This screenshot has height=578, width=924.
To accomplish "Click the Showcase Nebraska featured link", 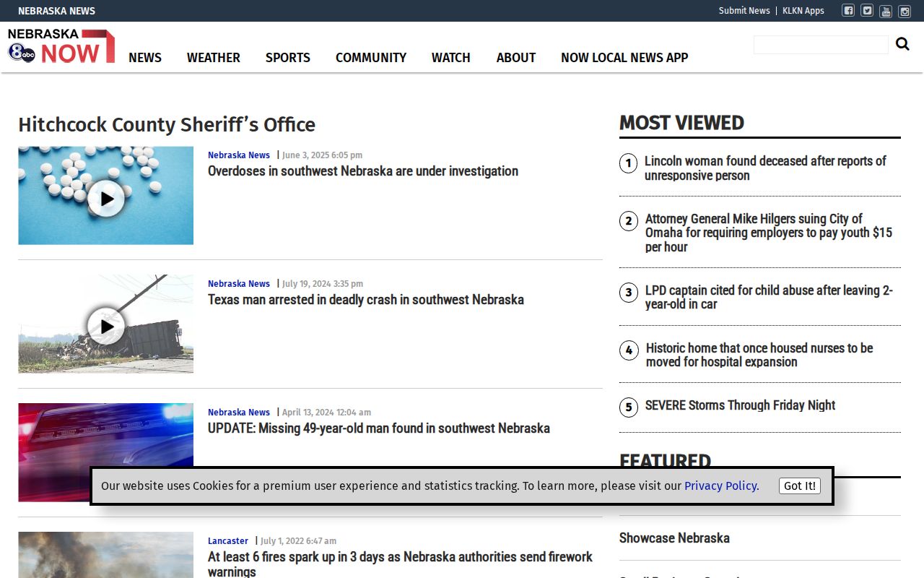I will (x=674, y=538).
